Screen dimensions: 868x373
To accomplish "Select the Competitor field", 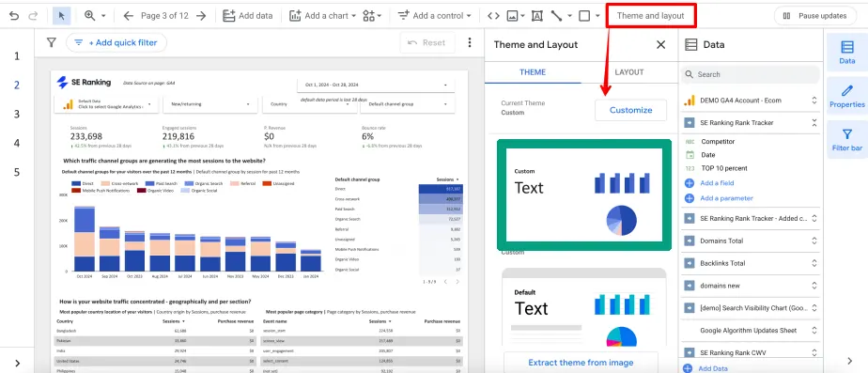I will [x=718, y=141].
